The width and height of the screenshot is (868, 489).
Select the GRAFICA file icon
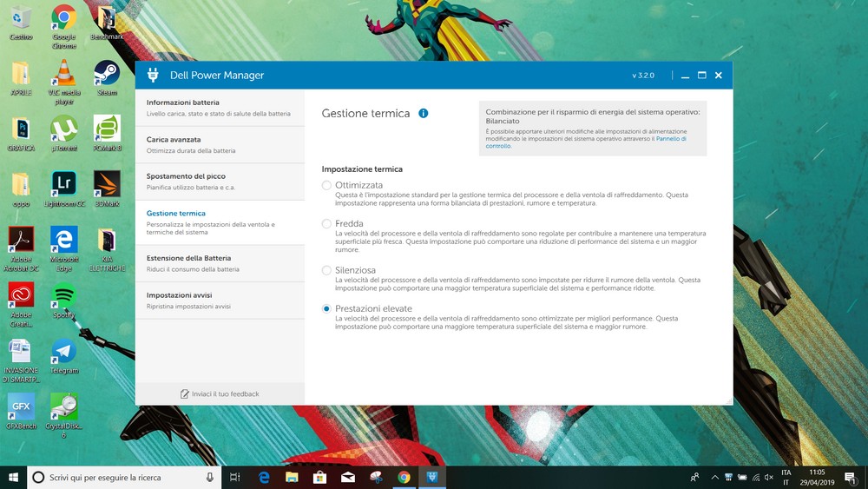point(21,134)
